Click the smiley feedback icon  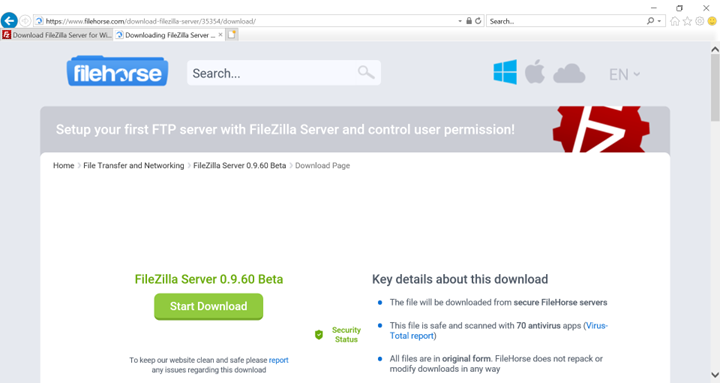coord(712,21)
